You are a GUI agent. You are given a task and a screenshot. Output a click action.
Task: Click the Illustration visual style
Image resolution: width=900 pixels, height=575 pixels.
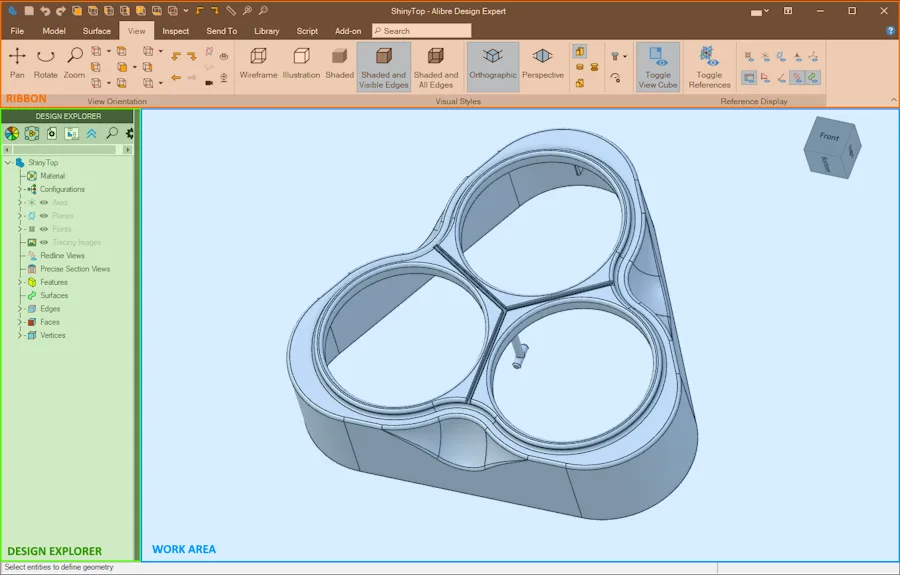301,63
